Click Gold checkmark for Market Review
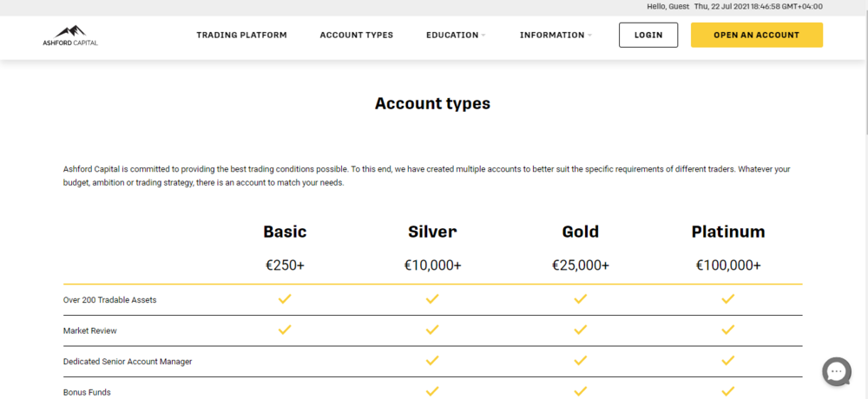Image resolution: width=868 pixels, height=399 pixels. tap(581, 330)
